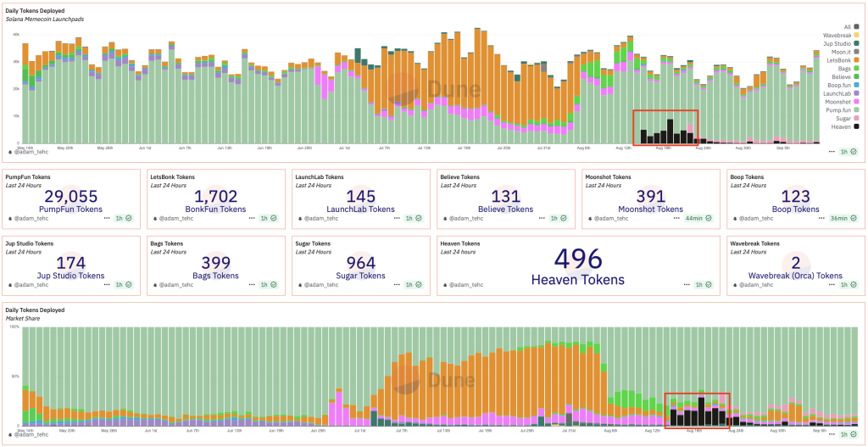The width and height of the screenshot is (868, 447).
Task: Select the All entry in chart legend
Action: tap(851, 26)
